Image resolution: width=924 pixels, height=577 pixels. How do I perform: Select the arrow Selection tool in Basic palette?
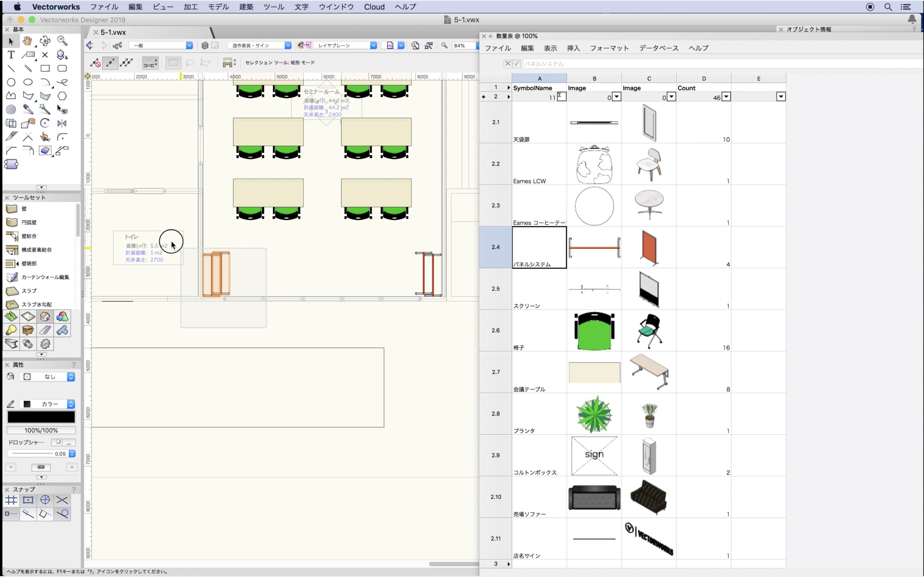pos(11,41)
